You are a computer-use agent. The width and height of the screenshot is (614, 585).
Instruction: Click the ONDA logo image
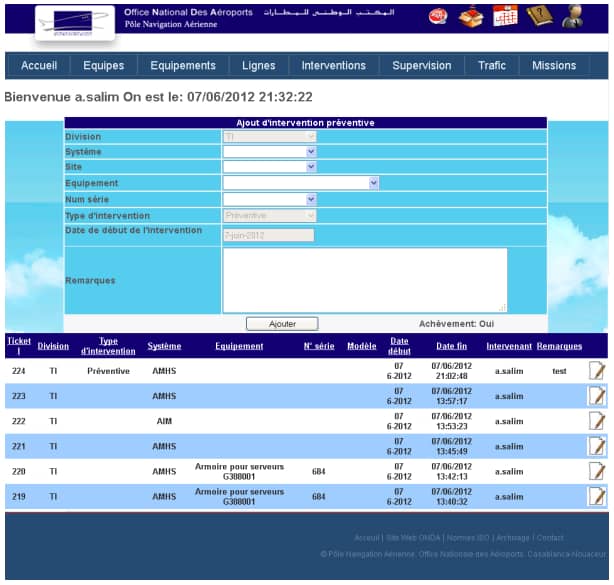coord(75,23)
